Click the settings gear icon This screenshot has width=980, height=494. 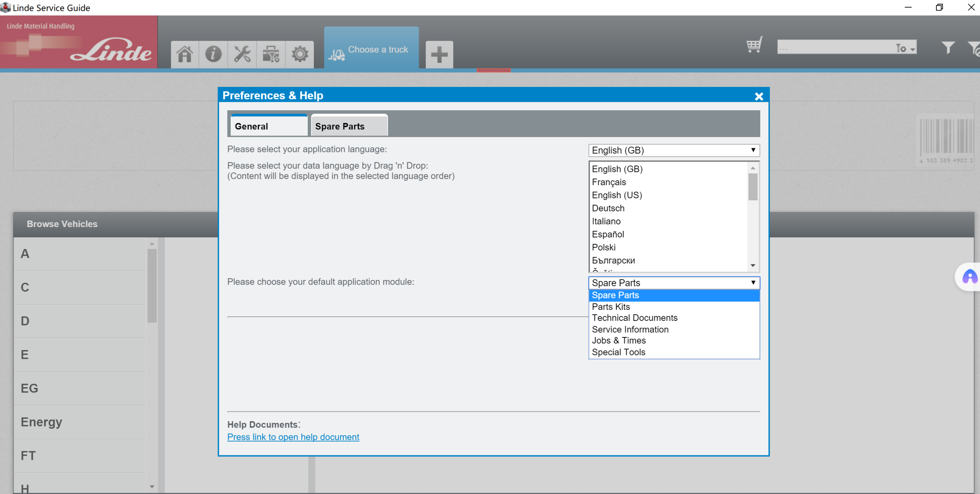300,54
